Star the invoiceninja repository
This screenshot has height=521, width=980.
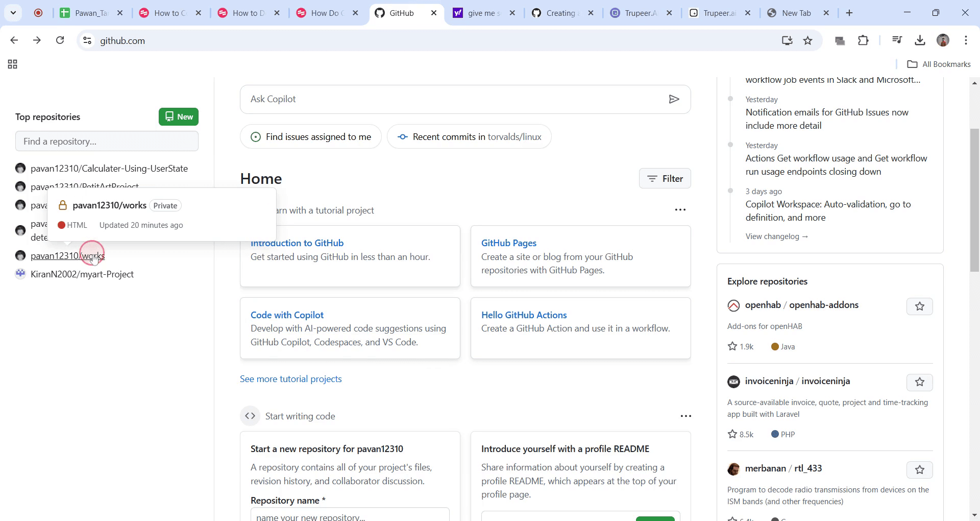pyautogui.click(x=919, y=382)
